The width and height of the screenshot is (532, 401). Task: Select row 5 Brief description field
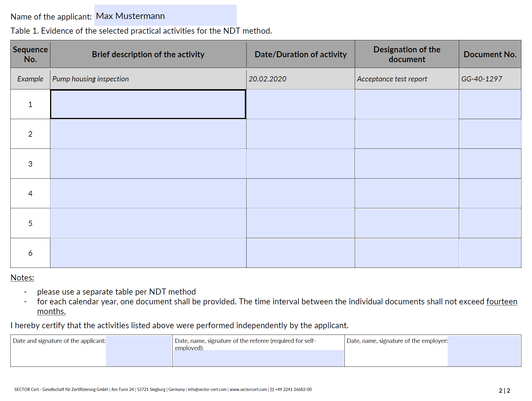[148, 223]
